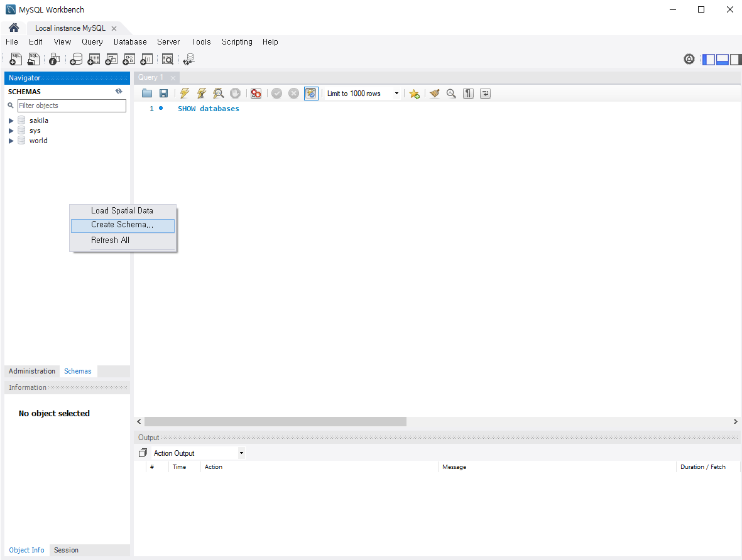This screenshot has width=742, height=560.
Task: Open the Server menu
Action: (168, 41)
